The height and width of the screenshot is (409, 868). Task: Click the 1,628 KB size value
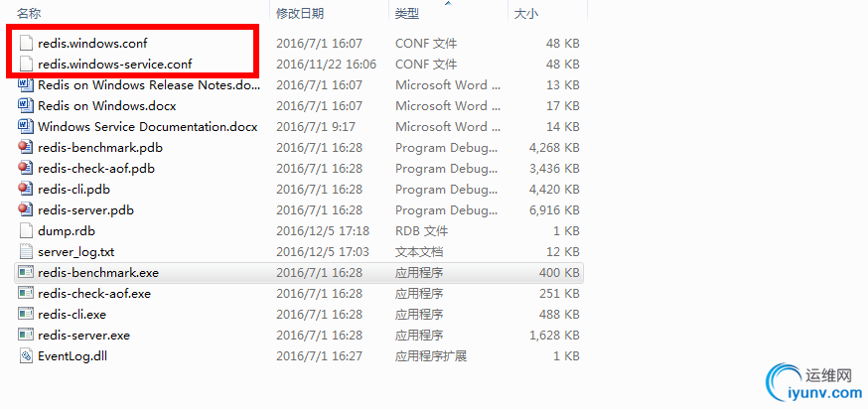click(554, 336)
